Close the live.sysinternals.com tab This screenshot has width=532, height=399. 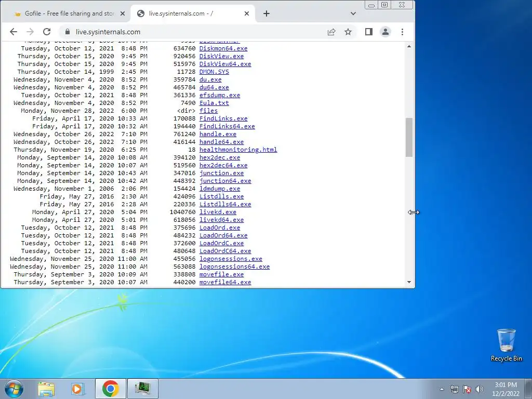pyautogui.click(x=247, y=14)
